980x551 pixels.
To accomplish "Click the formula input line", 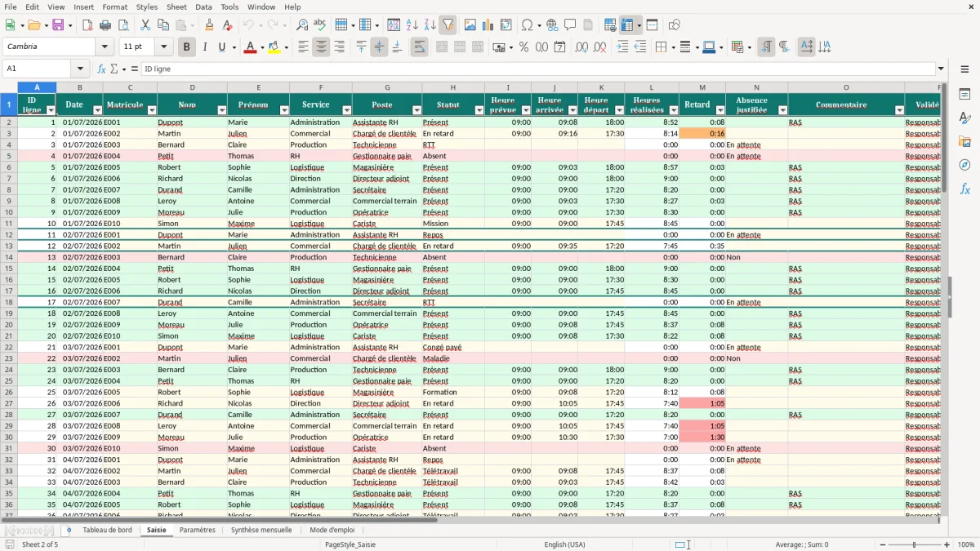I will pyautogui.click(x=537, y=69).
